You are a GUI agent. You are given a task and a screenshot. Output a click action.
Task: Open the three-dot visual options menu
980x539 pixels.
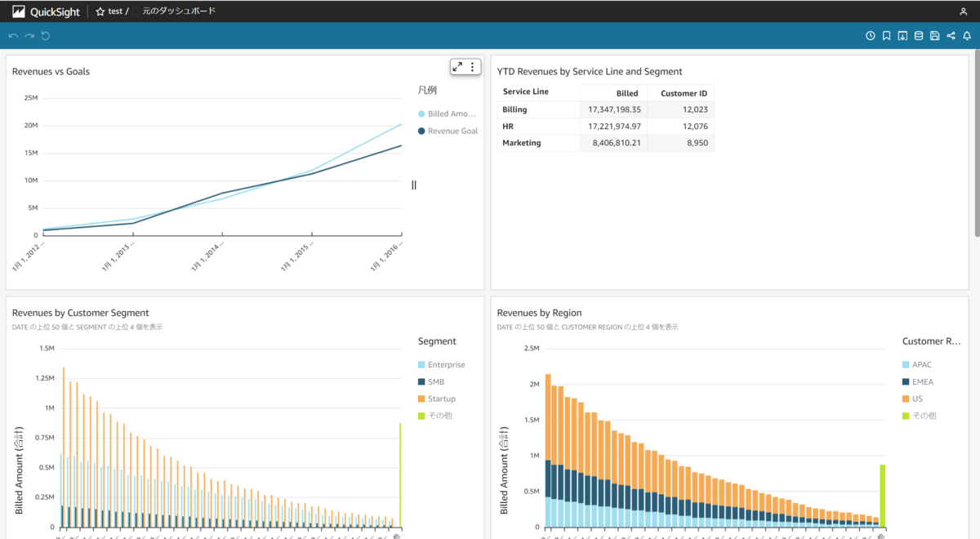coord(472,67)
